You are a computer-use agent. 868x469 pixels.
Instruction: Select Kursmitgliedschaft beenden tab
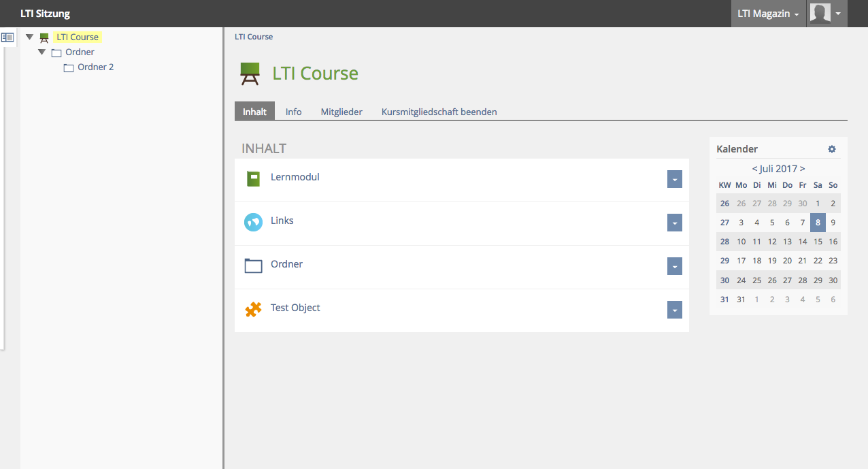click(439, 112)
